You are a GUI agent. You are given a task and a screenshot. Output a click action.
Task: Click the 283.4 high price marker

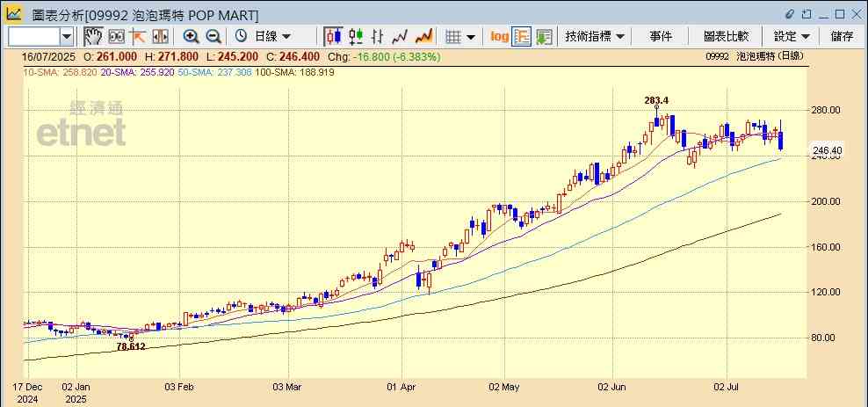(x=656, y=100)
